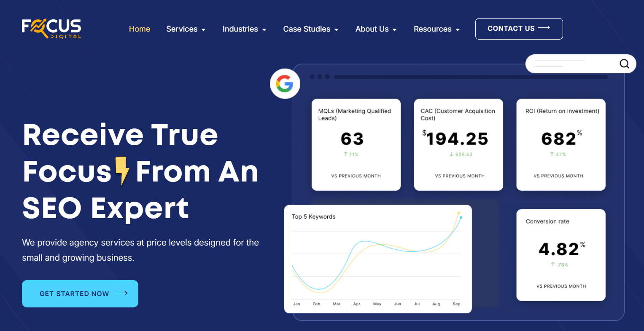Open the About Us dropdown

pos(376,29)
